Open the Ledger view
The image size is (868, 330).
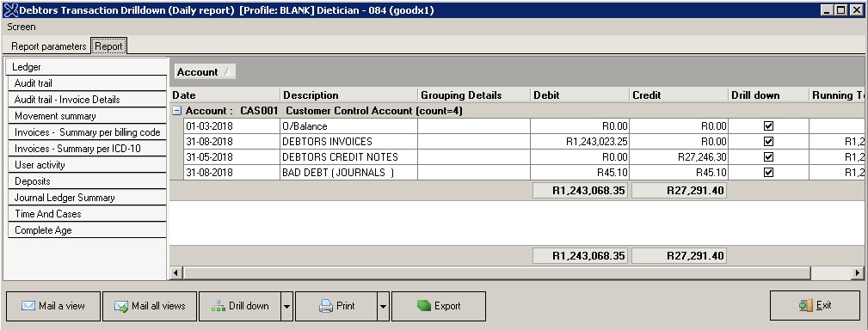[x=87, y=67]
